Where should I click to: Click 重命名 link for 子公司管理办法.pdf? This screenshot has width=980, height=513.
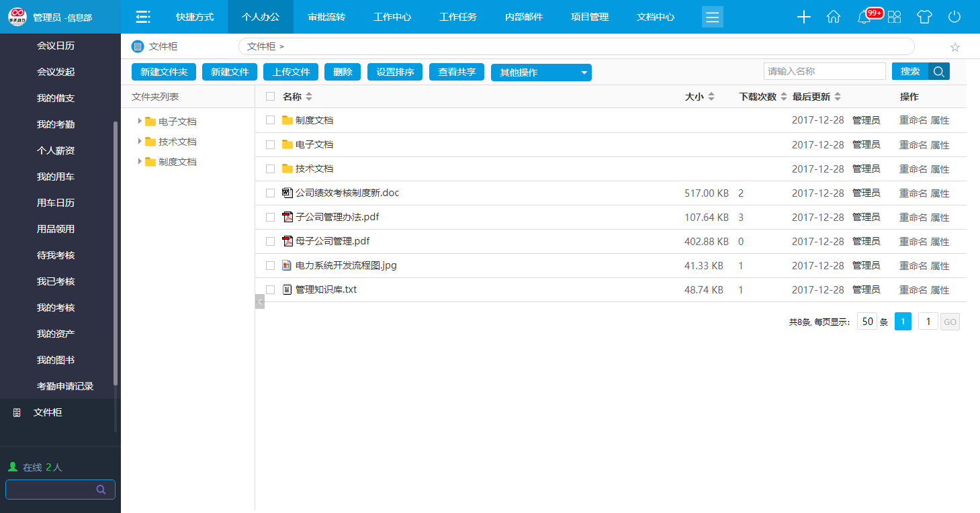(913, 218)
